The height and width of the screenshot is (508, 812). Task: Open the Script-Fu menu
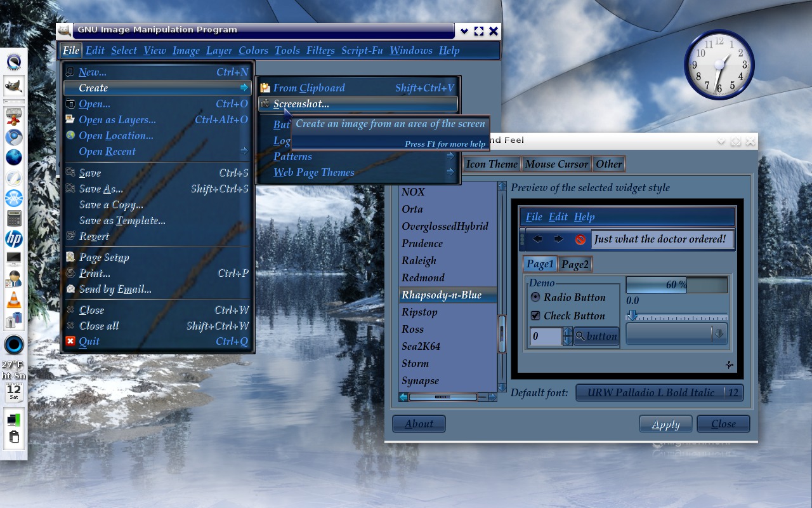coord(362,51)
